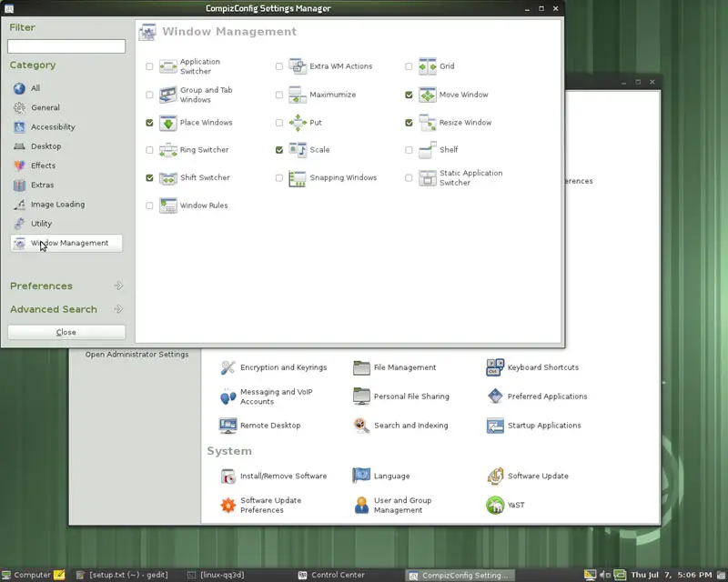Image resolution: width=728 pixels, height=582 pixels.
Task: Open the Scale plugin icon
Action: click(298, 150)
